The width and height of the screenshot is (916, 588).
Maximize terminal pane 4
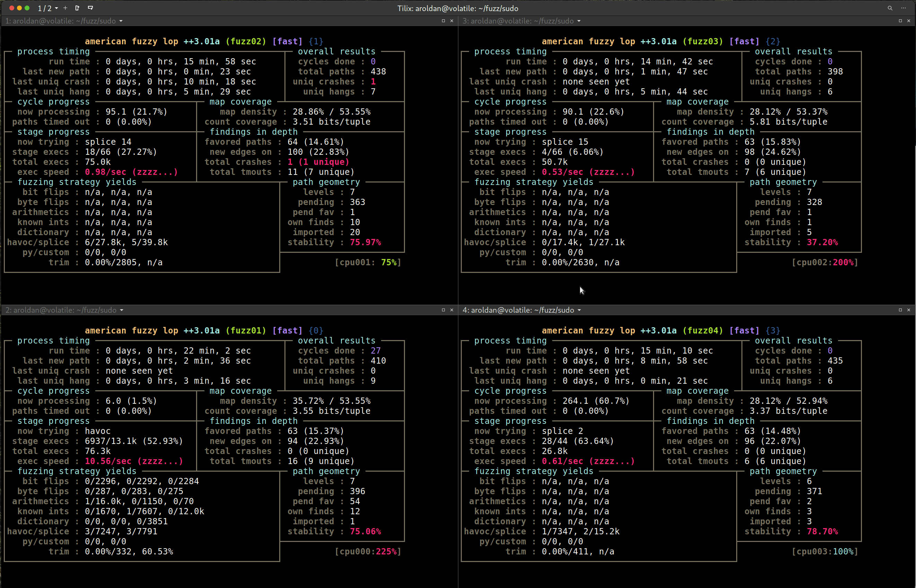[x=900, y=310]
